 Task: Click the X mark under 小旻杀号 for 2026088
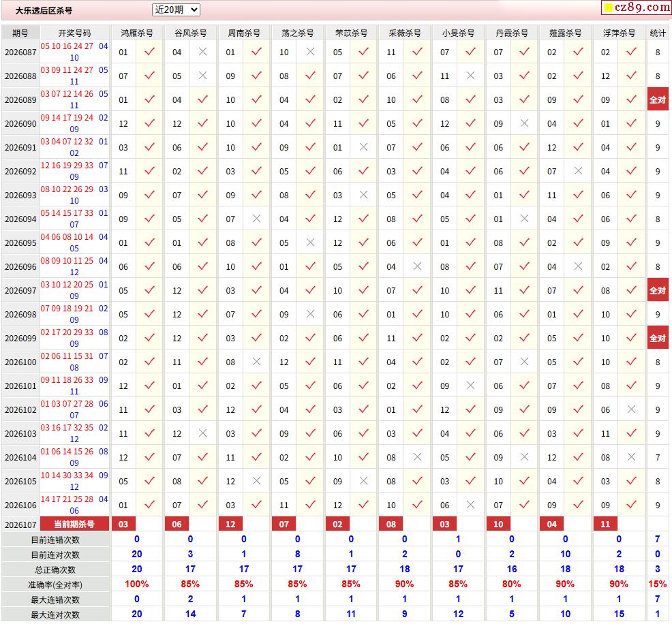click(470, 76)
